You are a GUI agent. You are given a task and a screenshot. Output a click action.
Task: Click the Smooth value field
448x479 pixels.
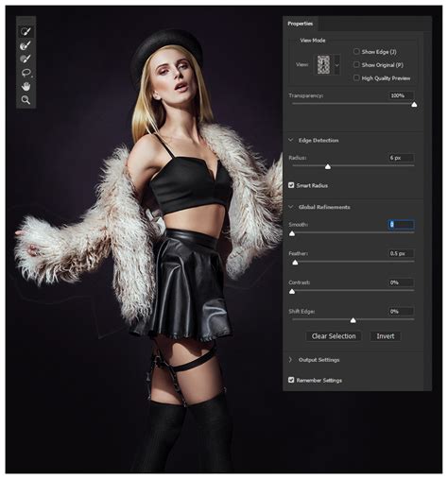[x=402, y=224]
